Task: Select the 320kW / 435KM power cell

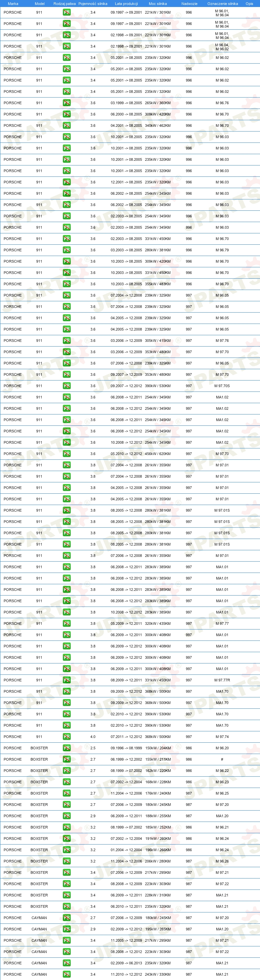Action: click(x=158, y=623)
